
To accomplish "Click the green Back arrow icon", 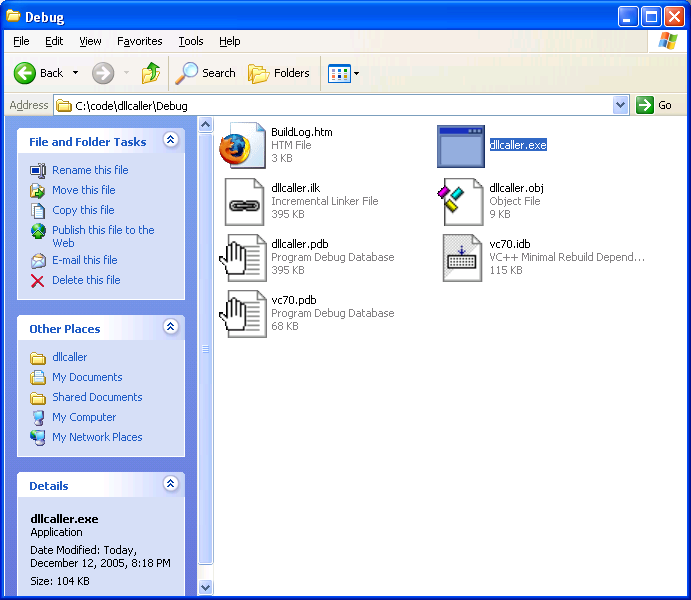I will tap(24, 73).
